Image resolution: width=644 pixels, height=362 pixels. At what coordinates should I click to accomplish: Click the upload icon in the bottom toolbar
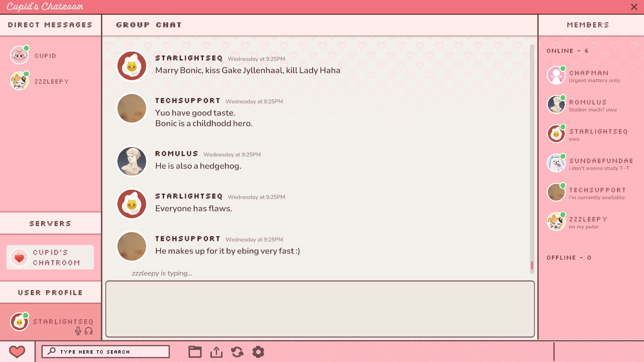(216, 352)
